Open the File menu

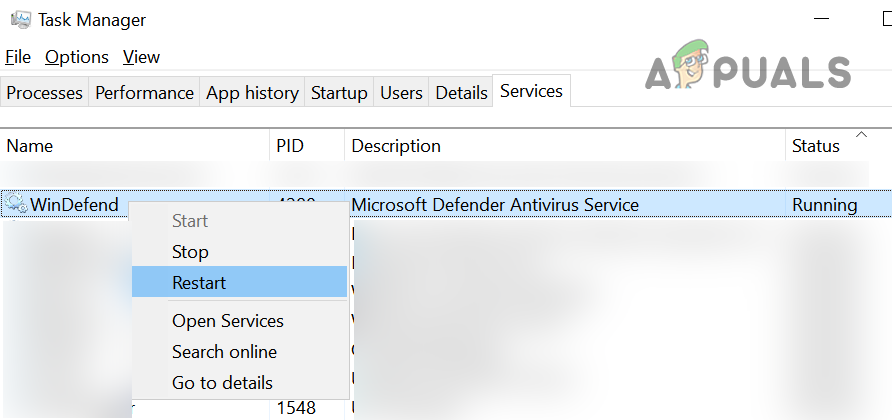(x=18, y=57)
